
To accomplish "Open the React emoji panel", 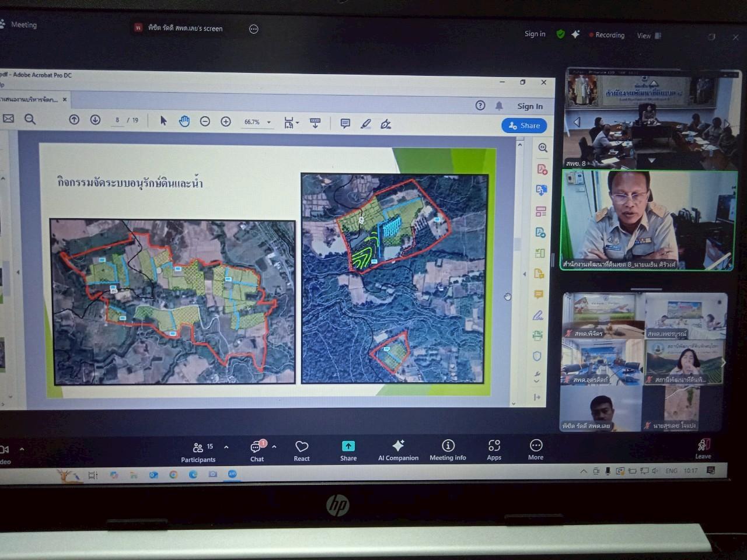I will [x=302, y=450].
